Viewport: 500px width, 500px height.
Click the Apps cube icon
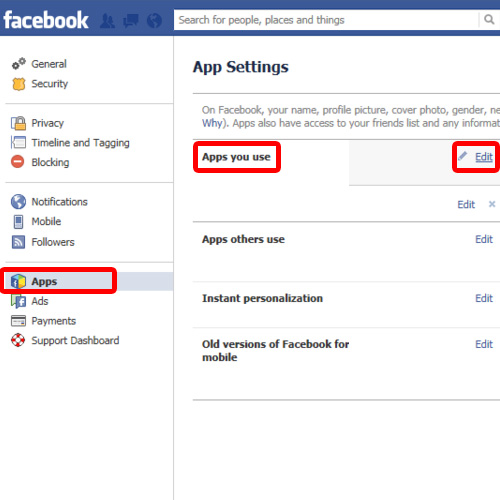pyautogui.click(x=18, y=281)
